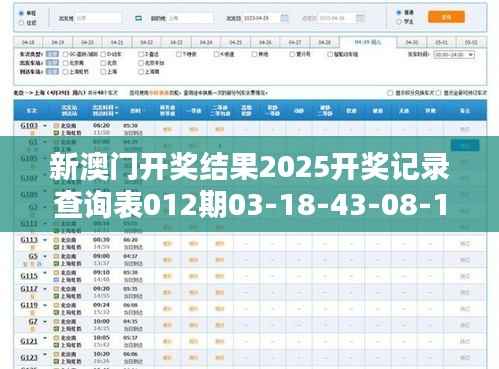Switch to the 05-02 date tab
Screen dimensions: 499x369
(x=471, y=43)
